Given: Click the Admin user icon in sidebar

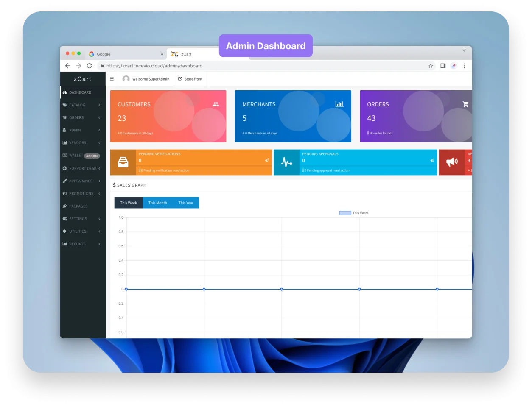Looking at the screenshot, I should point(64,130).
